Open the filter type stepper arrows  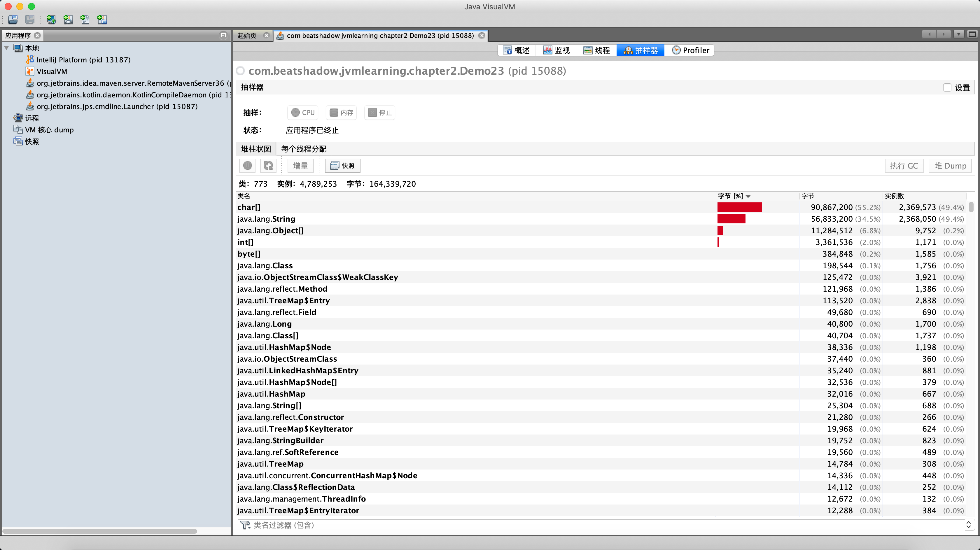point(968,525)
